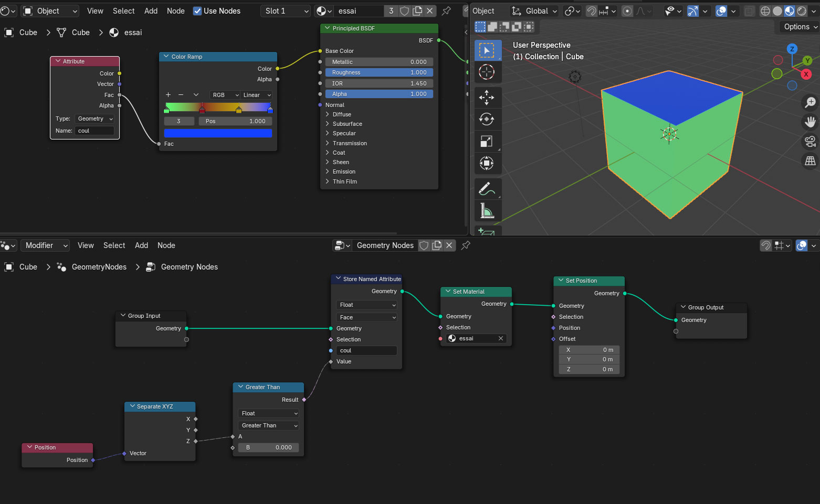Select the Rotate tool in viewport toolbar
The image size is (820, 504).
487,119
